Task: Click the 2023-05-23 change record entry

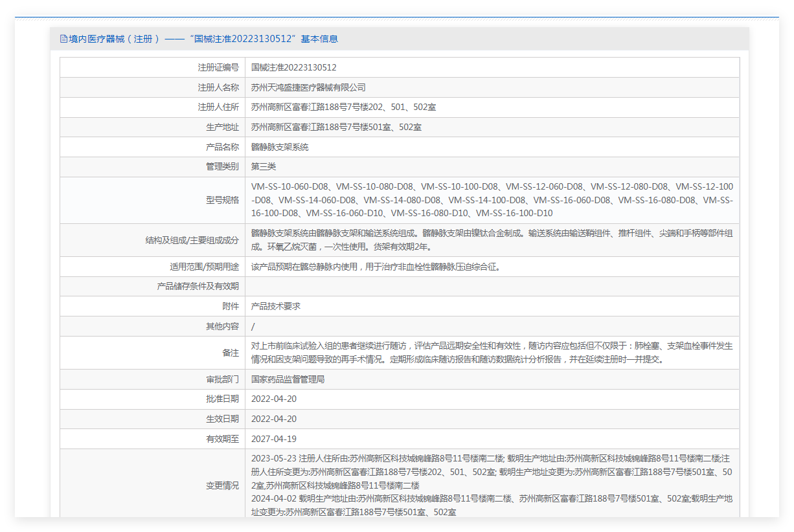Action: click(x=492, y=472)
